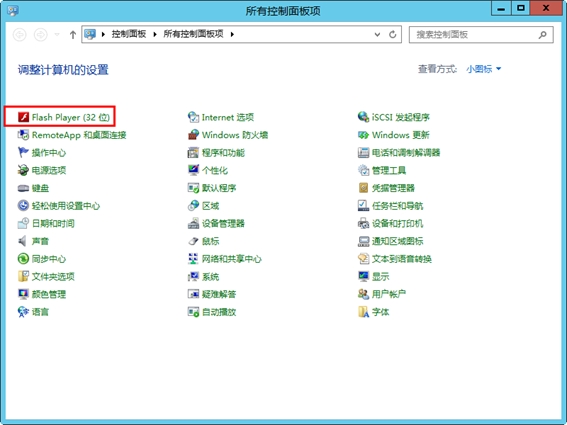The height and width of the screenshot is (425, 567).
Task: Click the Windows 防火墙 icon
Action: click(x=193, y=135)
